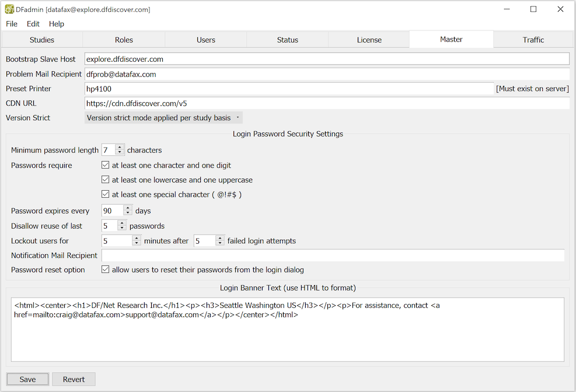Click the Notification Mail Recipient field

(x=333, y=256)
